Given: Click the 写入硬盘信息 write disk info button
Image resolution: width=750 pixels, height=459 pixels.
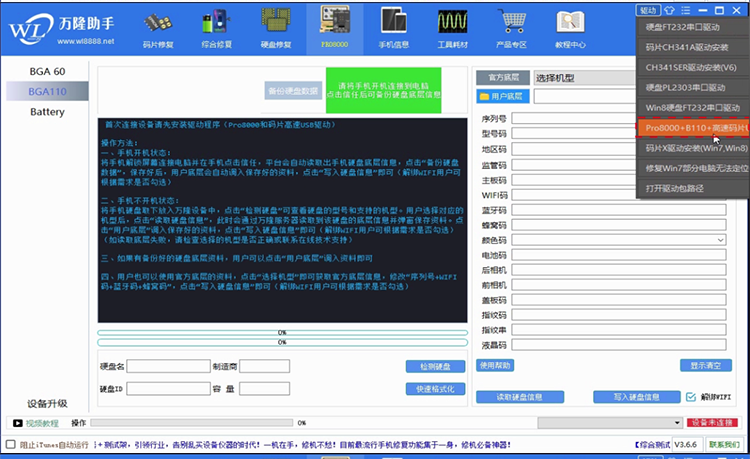Looking at the screenshot, I should tap(637, 397).
